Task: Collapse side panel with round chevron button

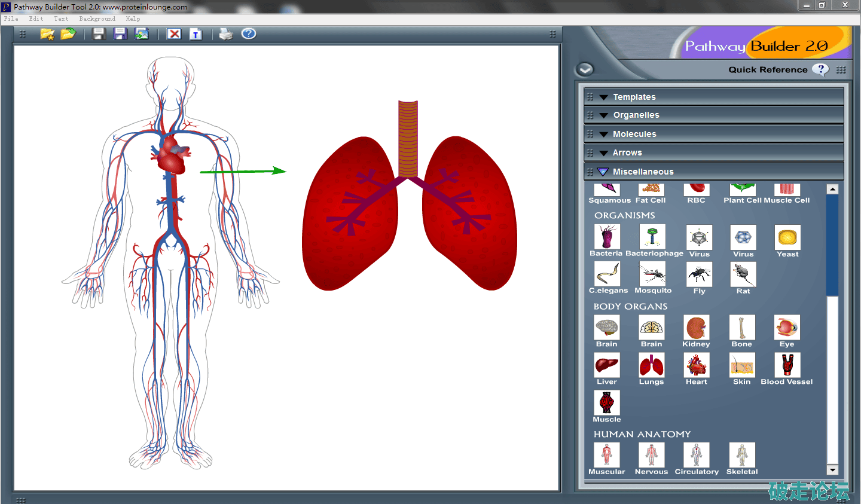Action: point(585,69)
